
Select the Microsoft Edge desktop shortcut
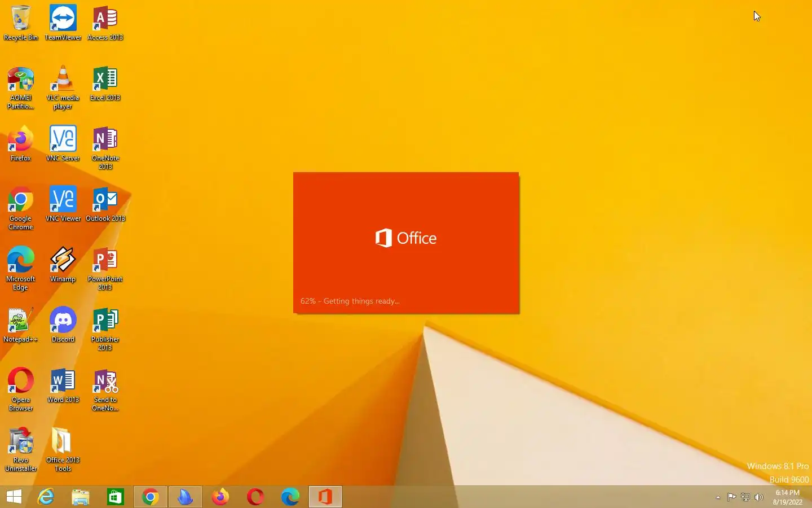click(x=21, y=269)
